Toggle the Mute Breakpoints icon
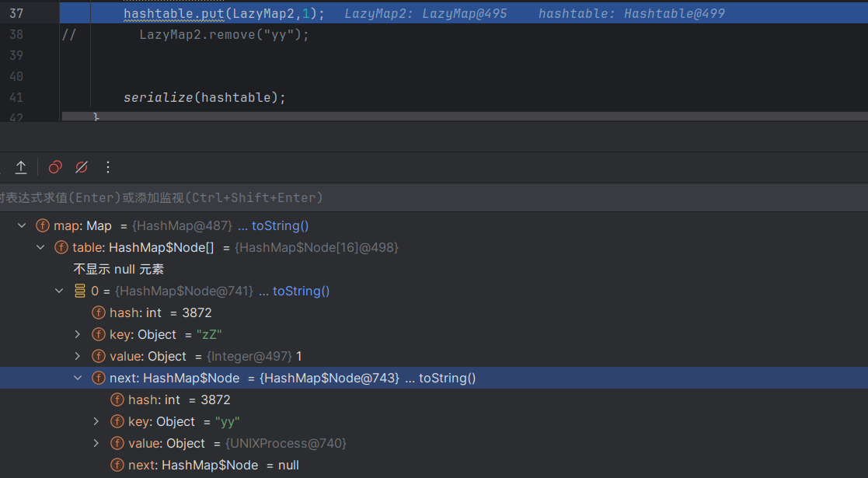 pos(81,167)
